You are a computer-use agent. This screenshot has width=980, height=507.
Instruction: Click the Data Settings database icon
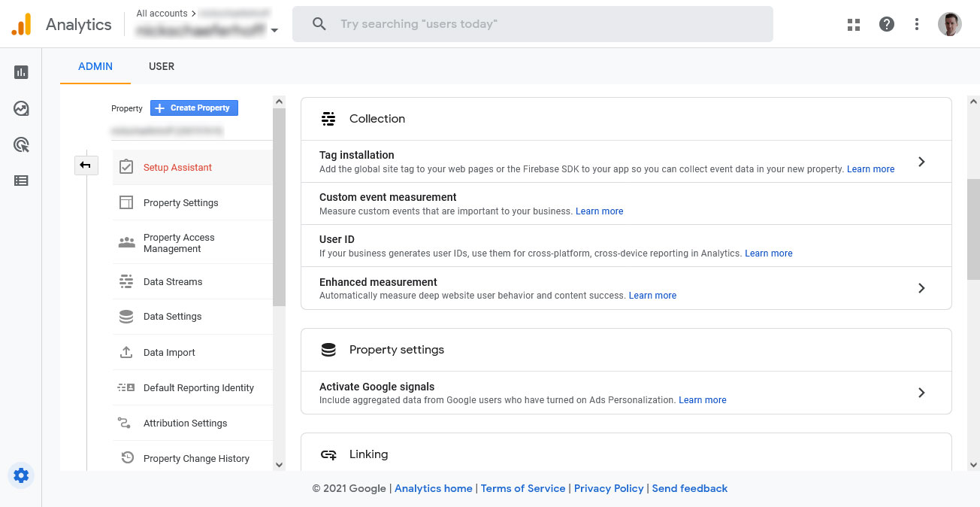point(126,317)
